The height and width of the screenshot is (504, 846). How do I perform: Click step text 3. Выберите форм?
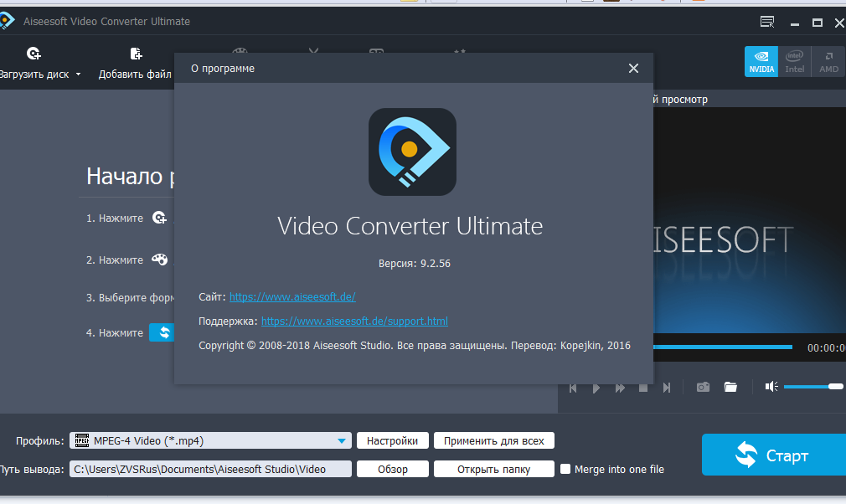tap(130, 298)
